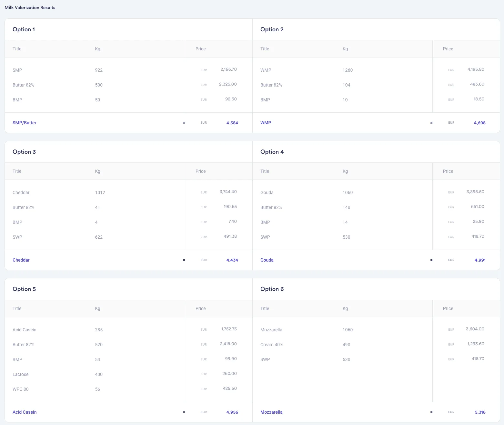Click the 190.65 price value
Image resolution: width=504 pixels, height=425 pixels.
(230, 207)
